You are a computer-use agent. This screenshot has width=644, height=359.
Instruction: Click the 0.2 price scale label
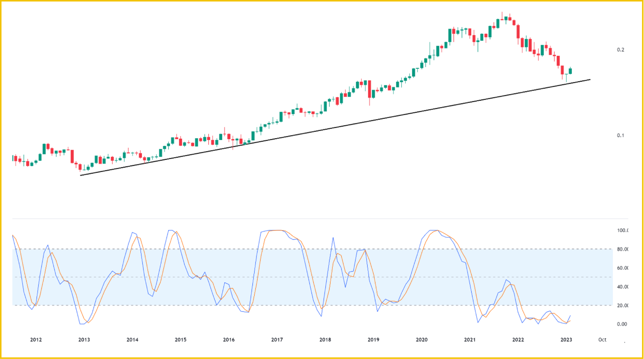[620, 50]
